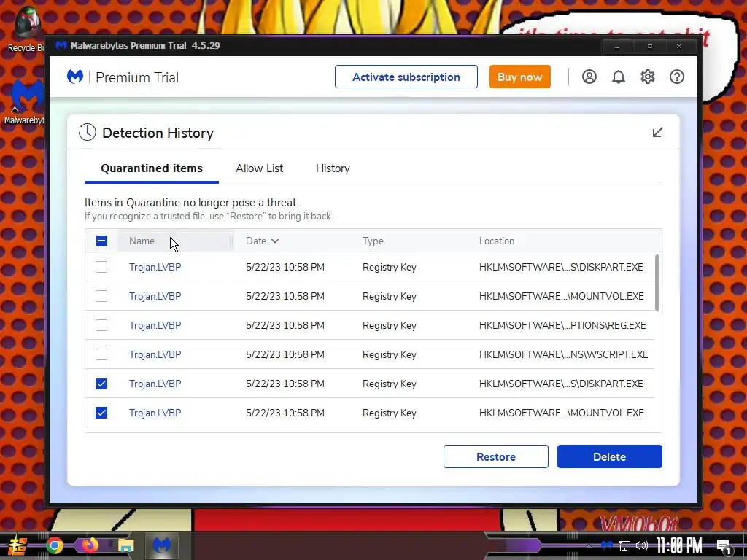Uncheck the checked DISKPART.EXE row checkbox
The height and width of the screenshot is (560, 747).
[101, 384]
